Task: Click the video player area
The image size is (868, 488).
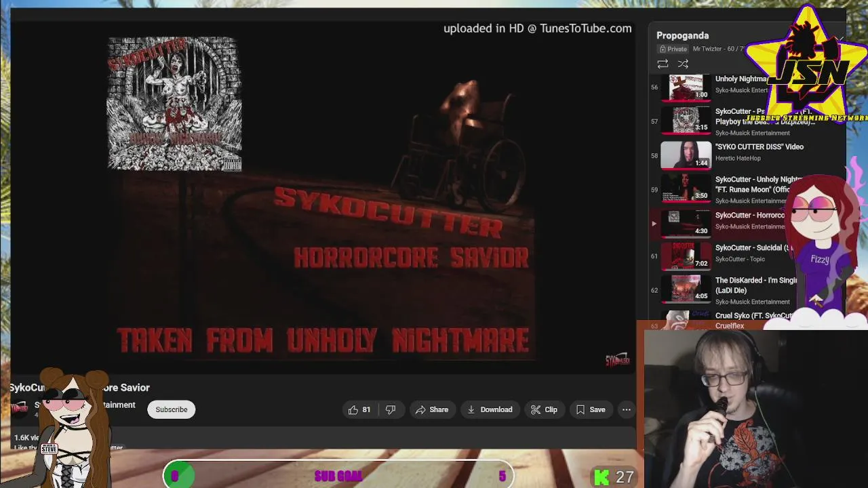Action: (323, 197)
